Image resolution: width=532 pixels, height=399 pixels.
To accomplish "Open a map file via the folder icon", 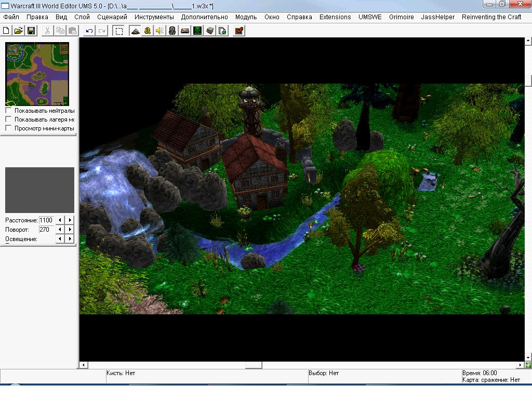I will (x=19, y=31).
